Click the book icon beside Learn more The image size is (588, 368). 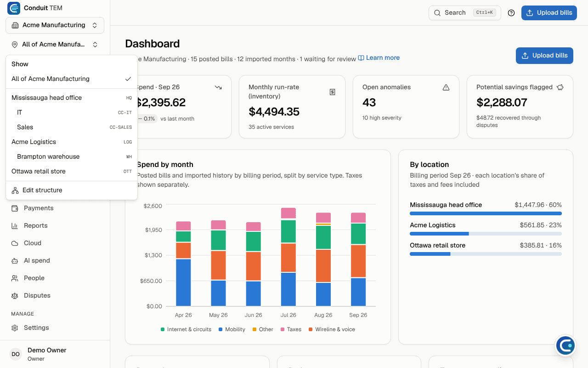click(x=361, y=58)
